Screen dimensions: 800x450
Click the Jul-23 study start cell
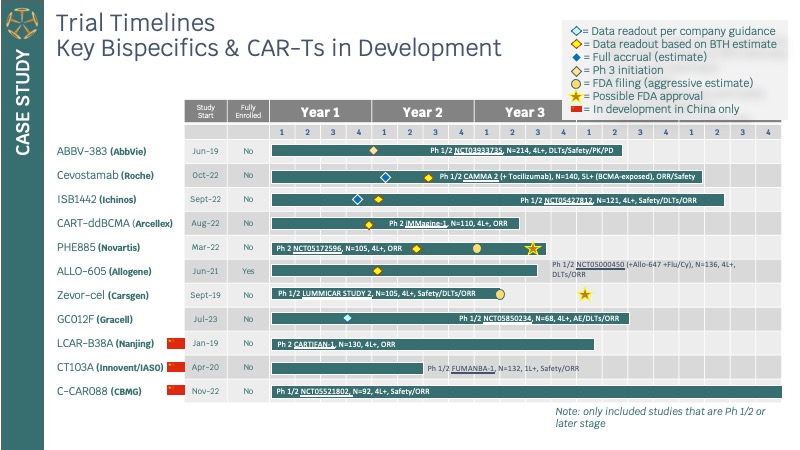click(206, 319)
